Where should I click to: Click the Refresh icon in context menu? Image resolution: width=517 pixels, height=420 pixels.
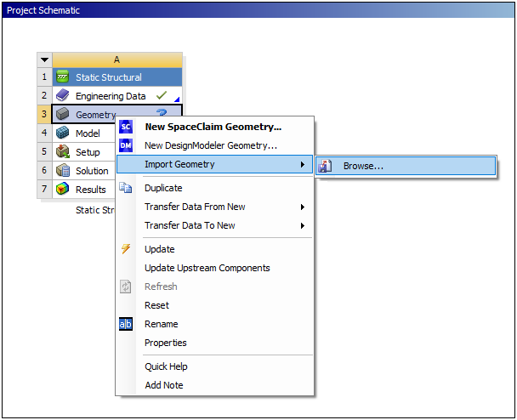[x=126, y=287]
